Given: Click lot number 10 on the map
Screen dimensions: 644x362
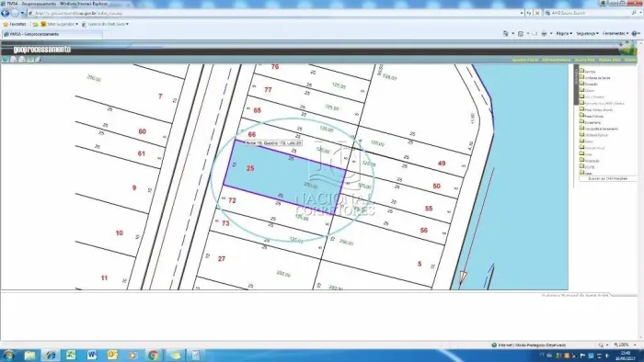Looking at the screenshot, I should coord(119,232).
